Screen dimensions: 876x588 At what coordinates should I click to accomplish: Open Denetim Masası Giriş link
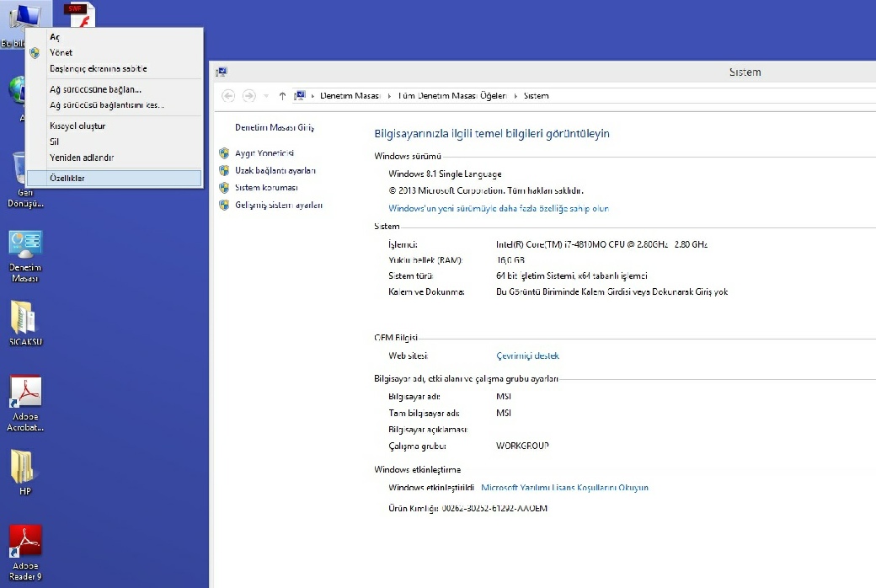click(275, 127)
